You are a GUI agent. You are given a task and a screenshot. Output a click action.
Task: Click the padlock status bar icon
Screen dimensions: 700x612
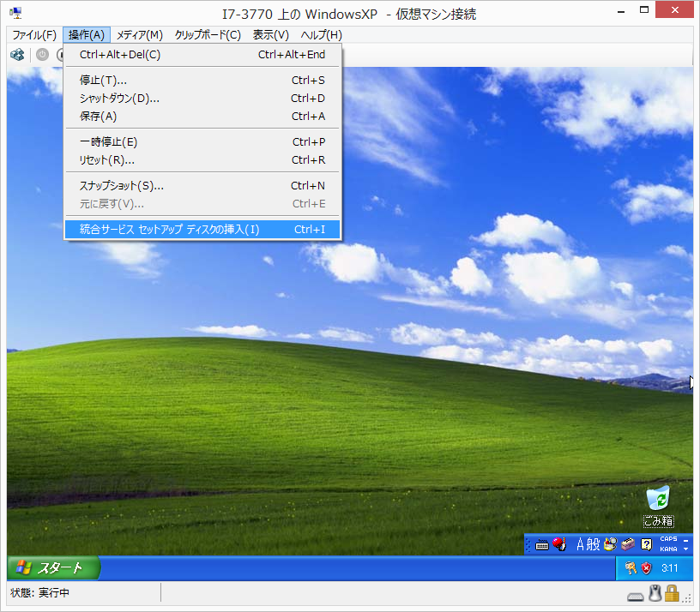(x=672, y=594)
